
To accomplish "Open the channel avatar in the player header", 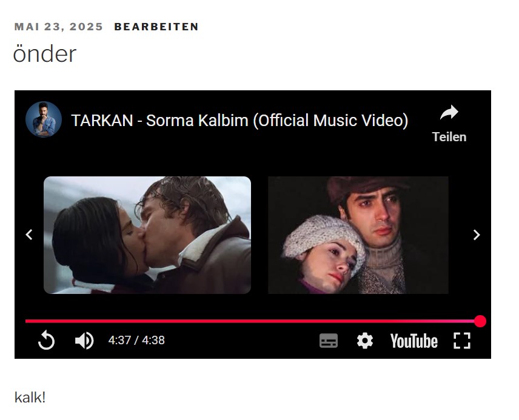I will [44, 119].
